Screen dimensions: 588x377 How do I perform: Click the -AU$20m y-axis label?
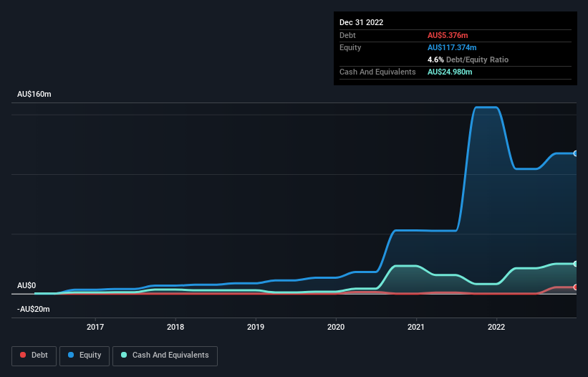(34, 309)
